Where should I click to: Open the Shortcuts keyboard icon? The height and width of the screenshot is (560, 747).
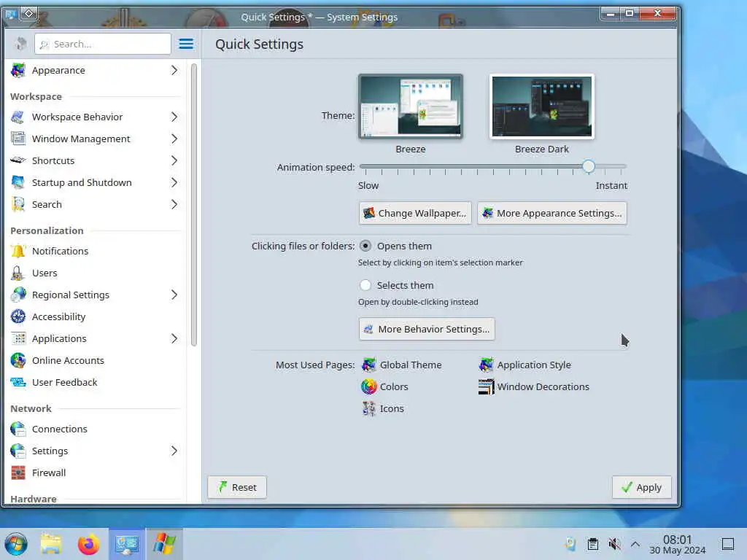[x=18, y=160]
